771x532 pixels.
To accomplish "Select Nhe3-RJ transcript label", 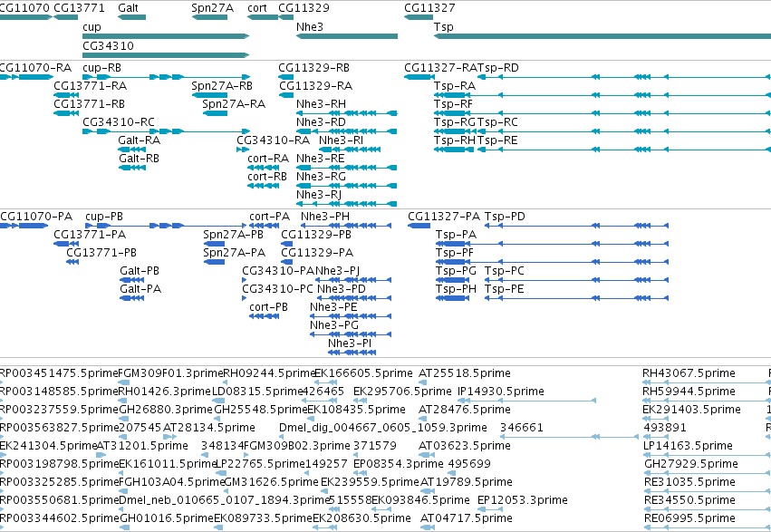I will [319, 195].
